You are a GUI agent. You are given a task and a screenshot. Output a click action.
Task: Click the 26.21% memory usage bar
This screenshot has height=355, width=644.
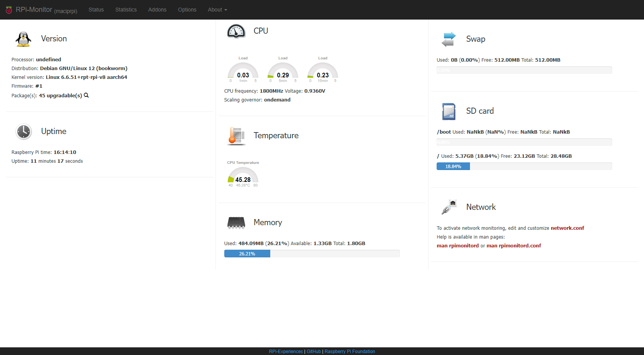[x=247, y=254]
